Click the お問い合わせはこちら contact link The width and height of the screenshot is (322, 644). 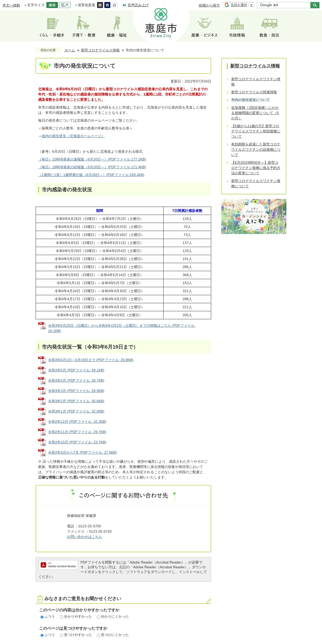pos(84,537)
